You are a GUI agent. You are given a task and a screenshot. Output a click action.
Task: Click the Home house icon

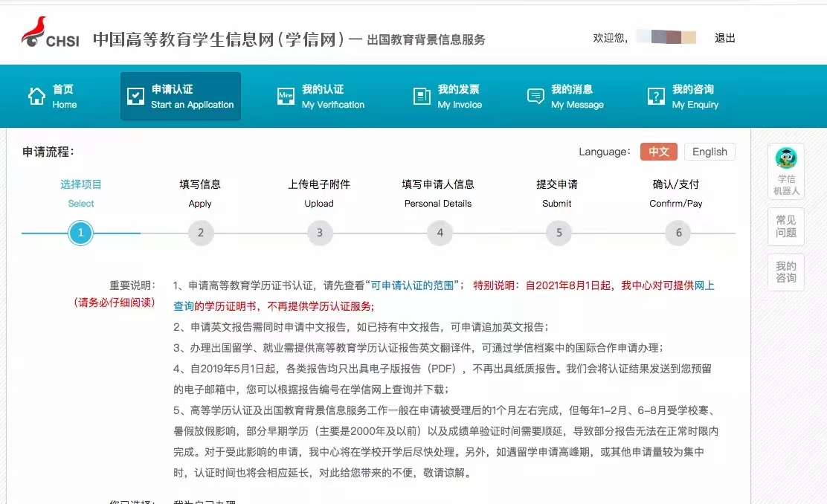coord(36,97)
